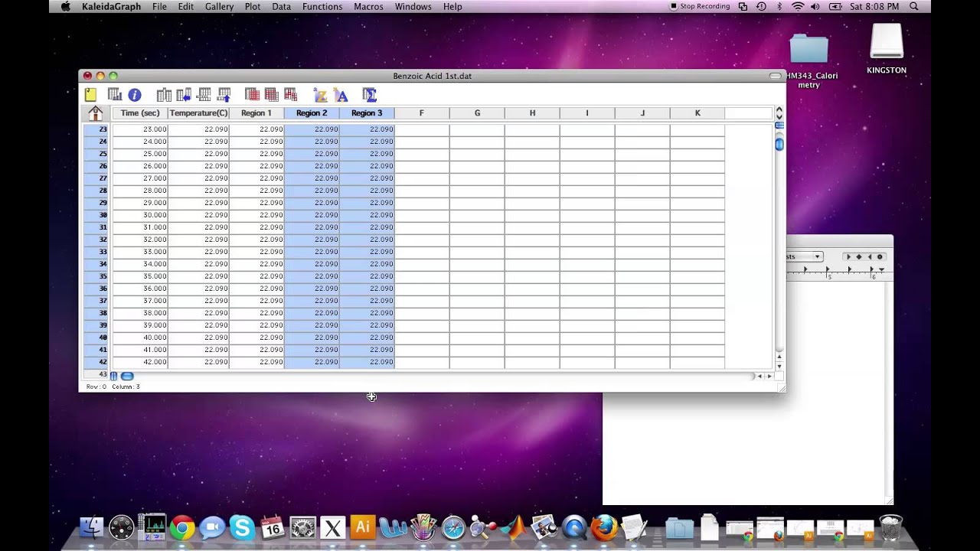Image resolution: width=980 pixels, height=551 pixels.
Task: Click the horizontal scrollbar thumb at bottom
Action: coord(127,376)
